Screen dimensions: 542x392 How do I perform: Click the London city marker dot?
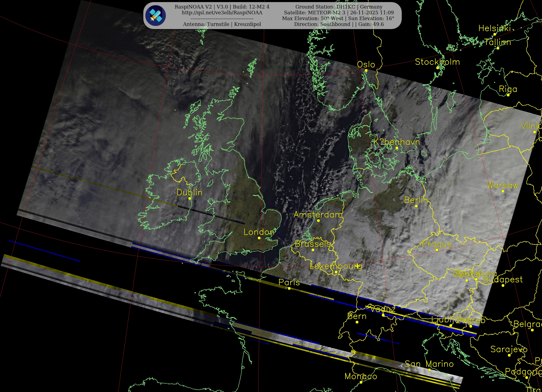259,238
